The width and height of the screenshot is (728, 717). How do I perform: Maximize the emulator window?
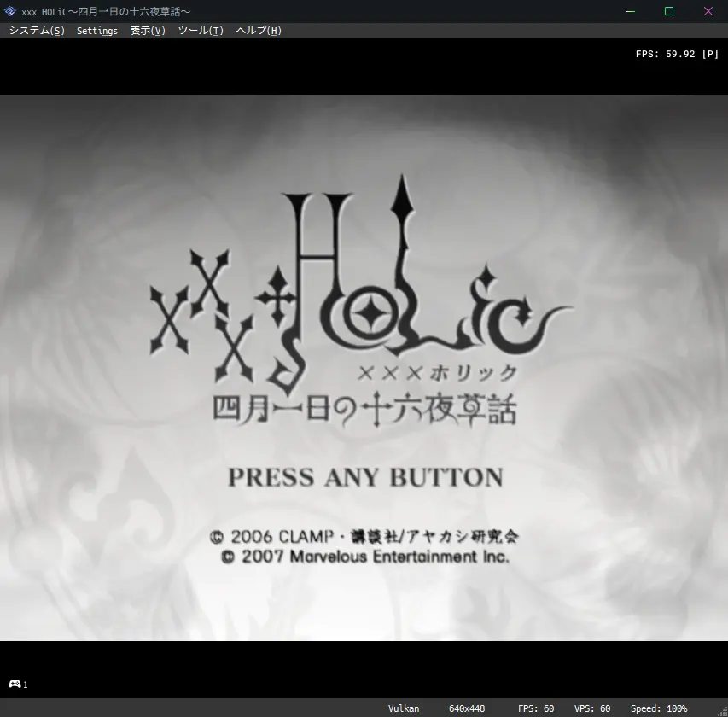(669, 11)
